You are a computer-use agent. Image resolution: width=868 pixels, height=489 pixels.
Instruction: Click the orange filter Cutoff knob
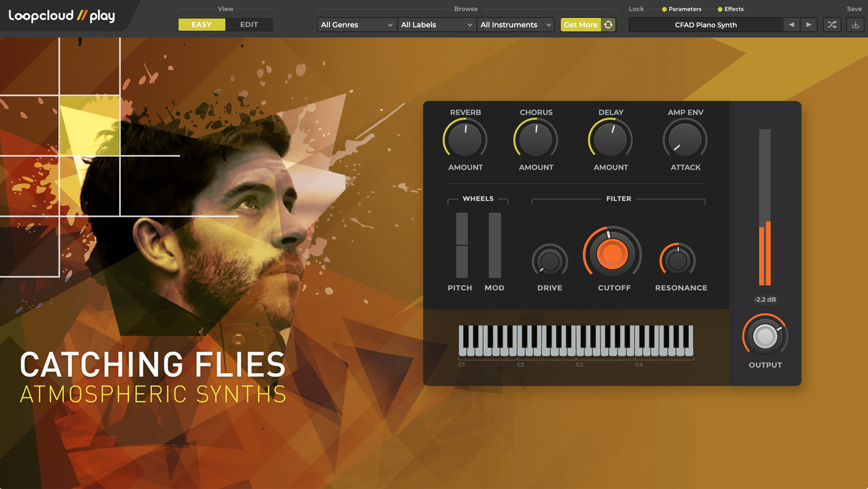[x=612, y=254]
